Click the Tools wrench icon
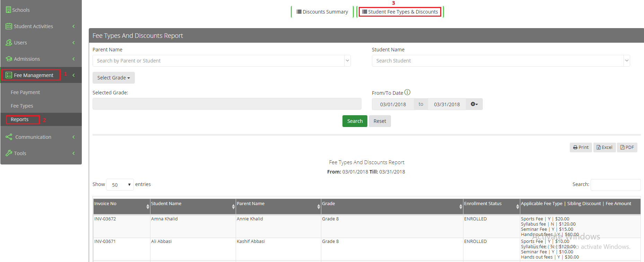Screen dimensions: 644x262 point(9,153)
